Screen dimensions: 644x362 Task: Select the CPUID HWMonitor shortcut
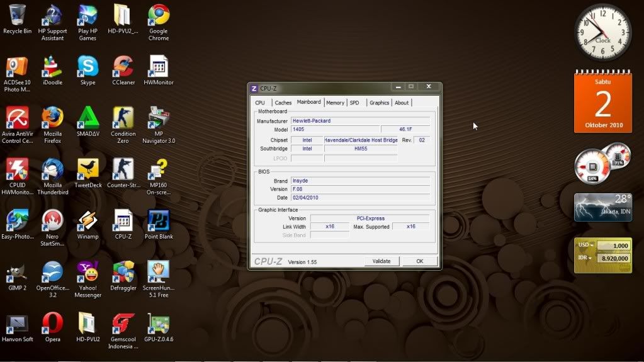tap(17, 177)
